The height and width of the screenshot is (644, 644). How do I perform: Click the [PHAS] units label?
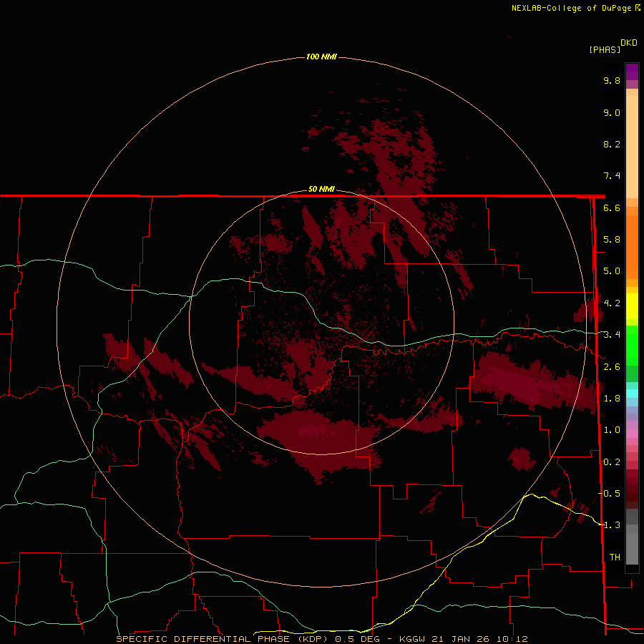605,49
